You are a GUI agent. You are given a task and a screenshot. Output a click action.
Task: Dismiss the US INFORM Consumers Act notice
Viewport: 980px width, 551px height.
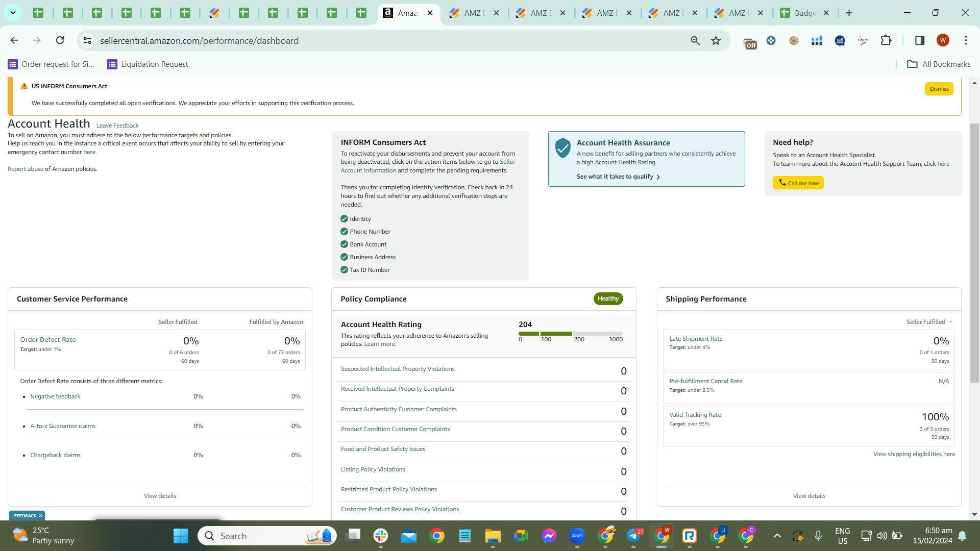tap(939, 89)
